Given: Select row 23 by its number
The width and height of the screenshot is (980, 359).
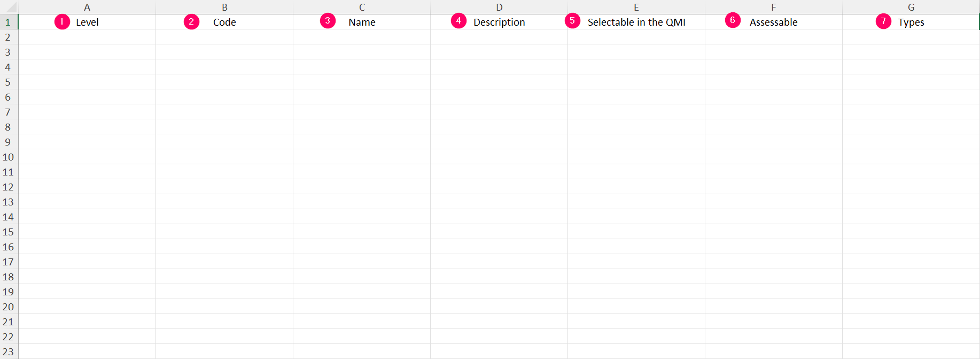Looking at the screenshot, I should click(x=8, y=352).
